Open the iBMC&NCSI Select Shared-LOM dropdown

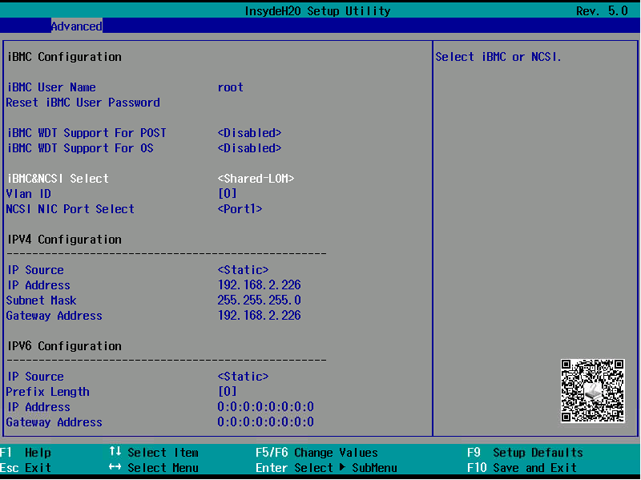[x=256, y=179]
